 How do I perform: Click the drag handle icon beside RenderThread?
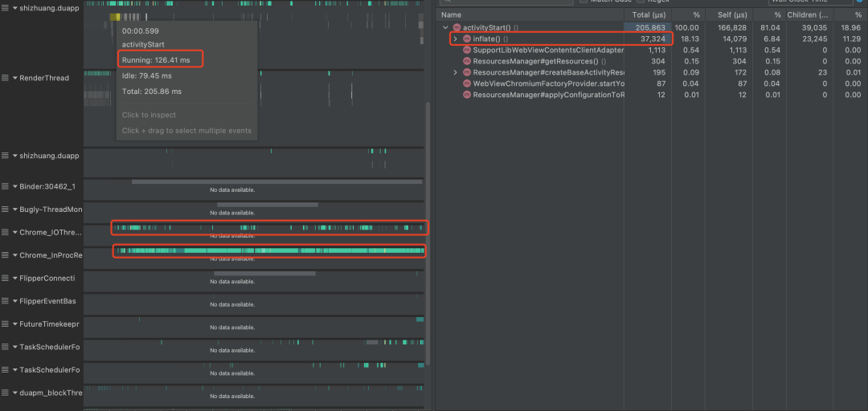click(5, 78)
